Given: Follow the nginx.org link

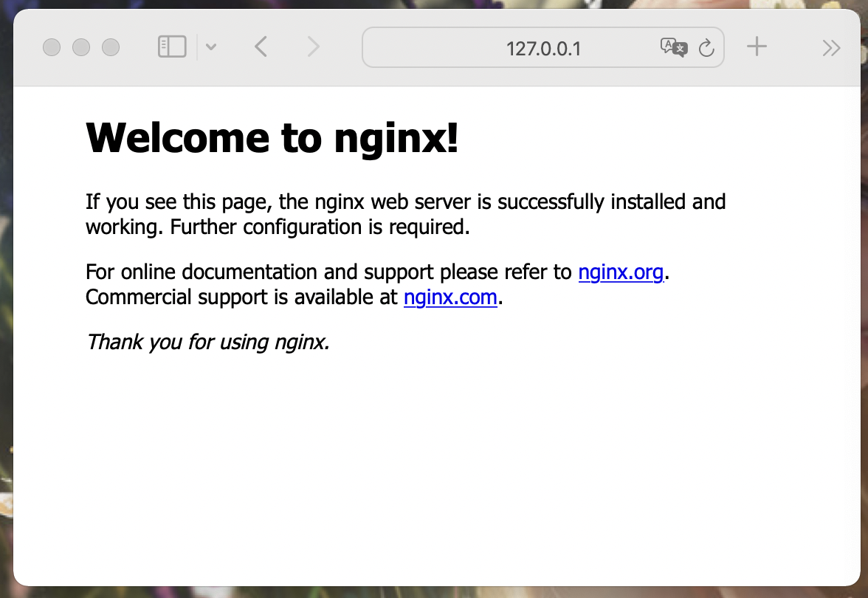Looking at the screenshot, I should pyautogui.click(x=621, y=272).
